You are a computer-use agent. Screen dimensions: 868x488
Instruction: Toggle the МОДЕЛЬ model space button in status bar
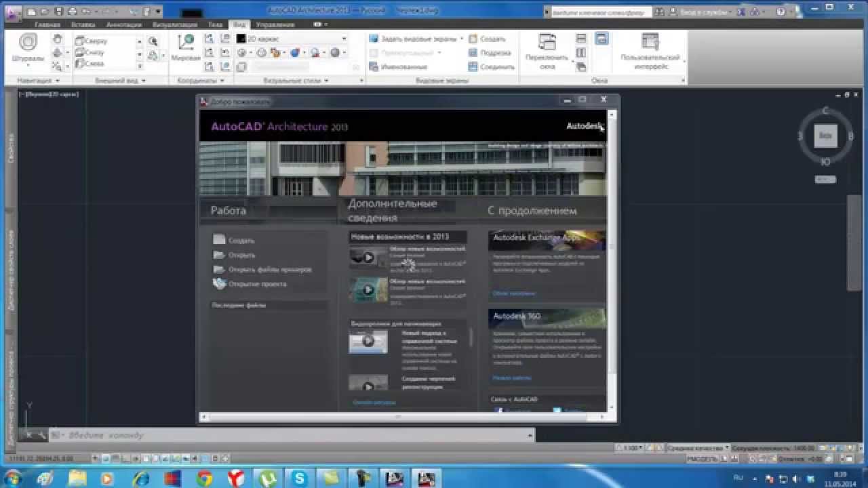[701, 460]
